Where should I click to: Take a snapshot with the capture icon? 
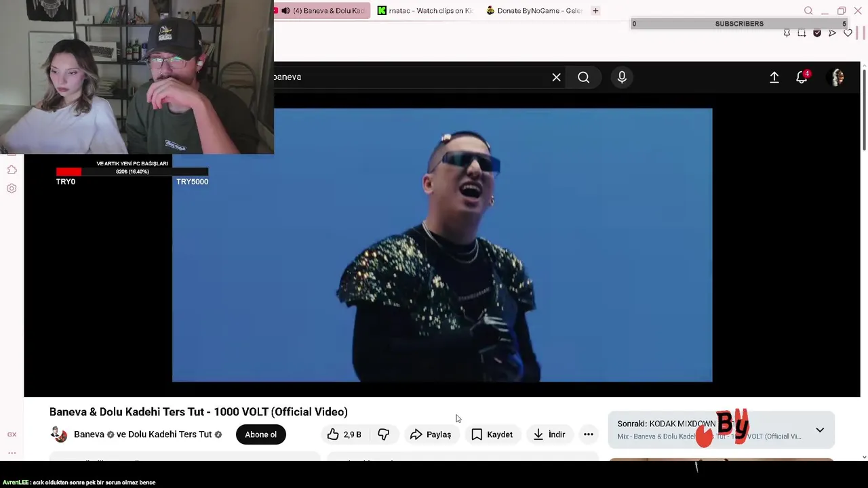(x=802, y=33)
